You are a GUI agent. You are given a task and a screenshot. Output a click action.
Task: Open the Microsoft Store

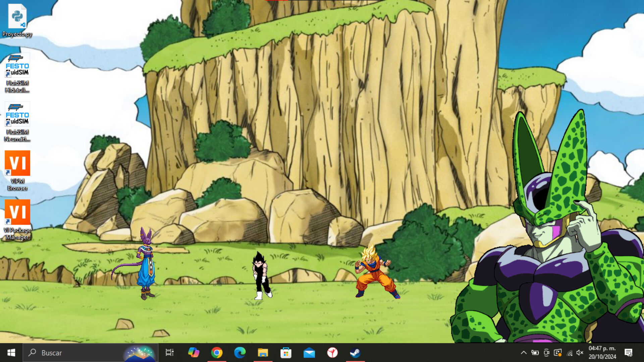pos(286,353)
